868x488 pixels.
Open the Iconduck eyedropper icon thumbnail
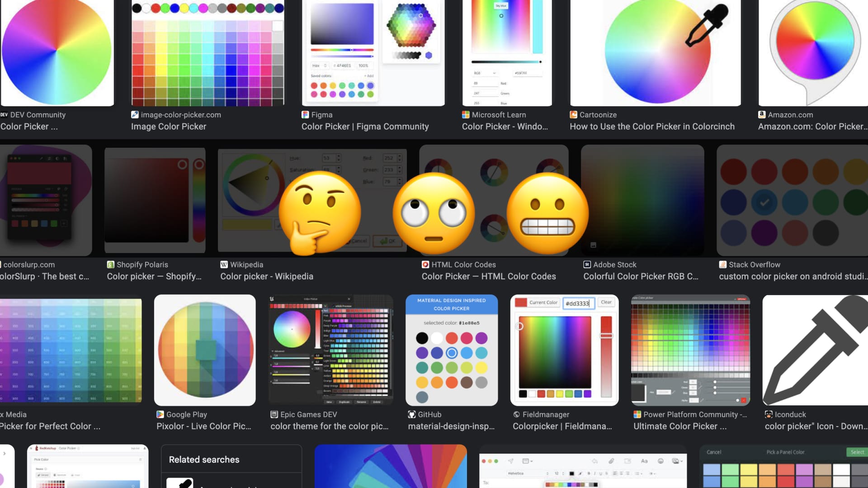click(x=815, y=350)
